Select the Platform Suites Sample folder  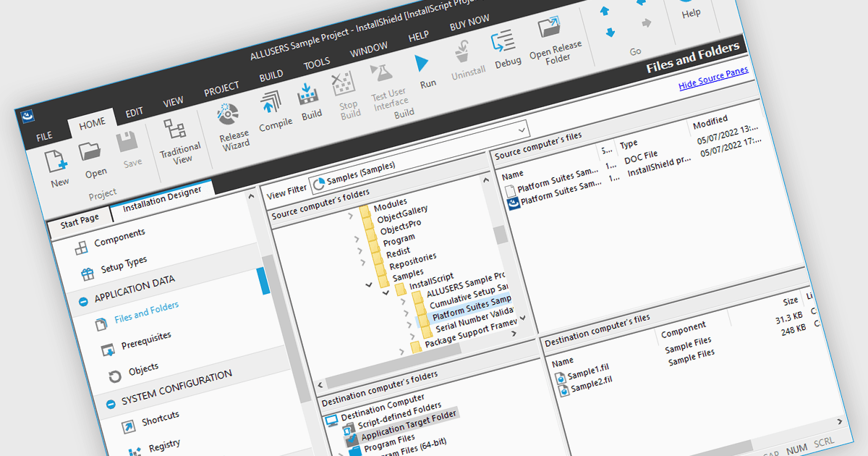(x=472, y=311)
